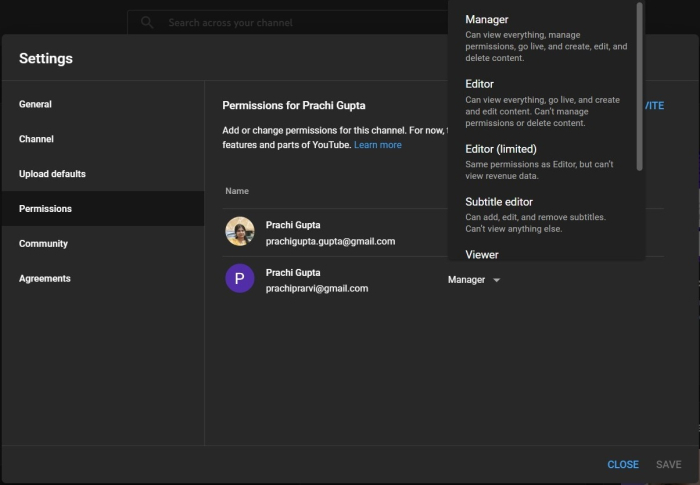The width and height of the screenshot is (700, 485).
Task: Click the purple P avatar icon
Action: click(240, 279)
